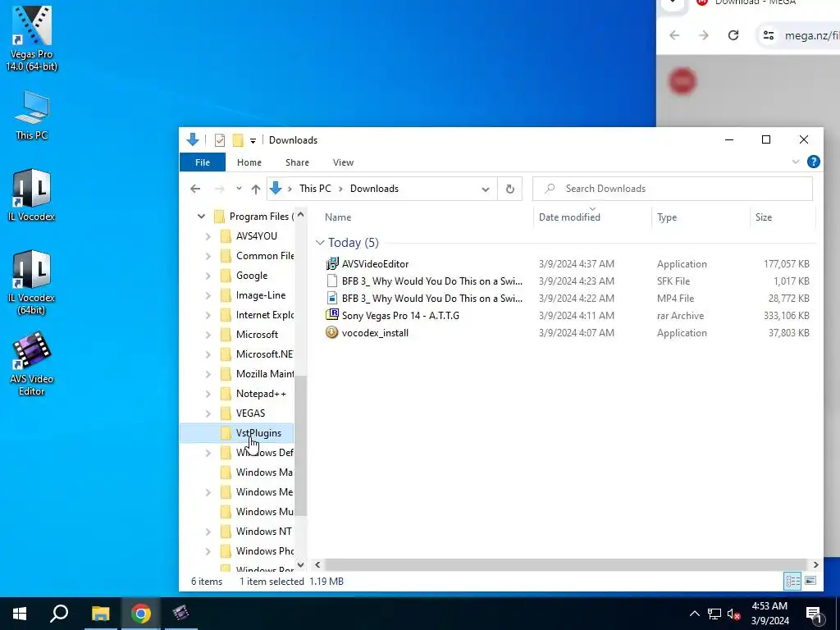Image resolution: width=840 pixels, height=630 pixels.
Task: Click Downloads in address breadcrumb
Action: pyautogui.click(x=374, y=189)
